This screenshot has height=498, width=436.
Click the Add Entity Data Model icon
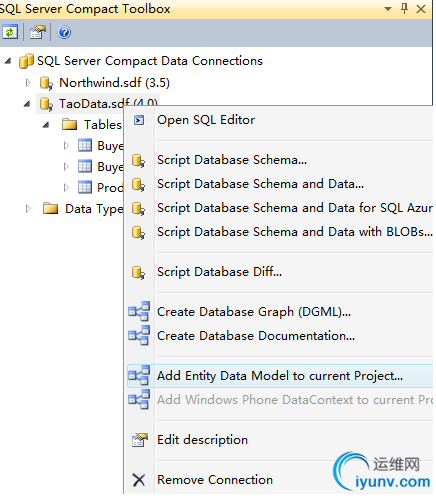pos(139,375)
